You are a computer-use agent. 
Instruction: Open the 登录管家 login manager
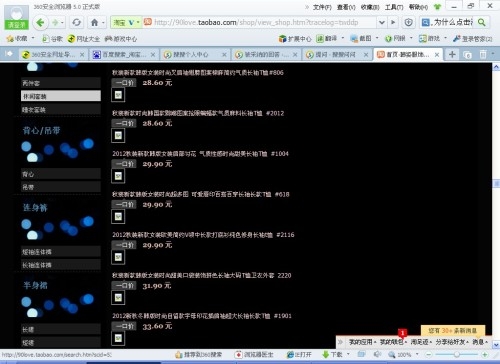tap(473, 39)
